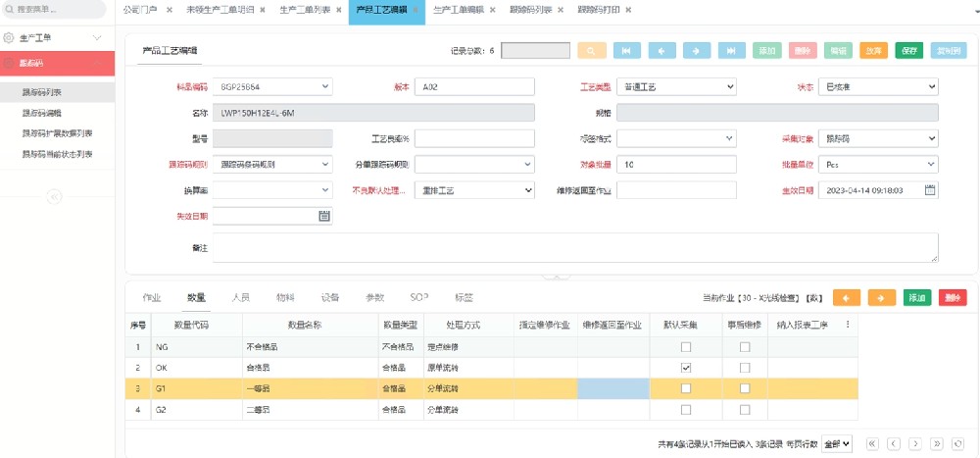Open the 不良默认处理 dropdown showing 重排工艺
Screen dimensions: 980x458
[474, 190]
